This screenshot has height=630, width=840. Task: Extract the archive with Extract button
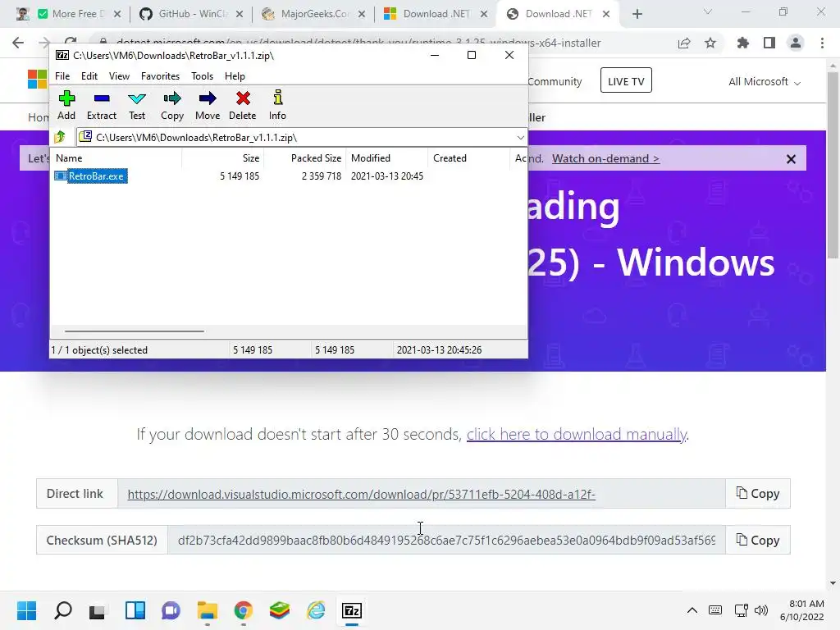101,106
